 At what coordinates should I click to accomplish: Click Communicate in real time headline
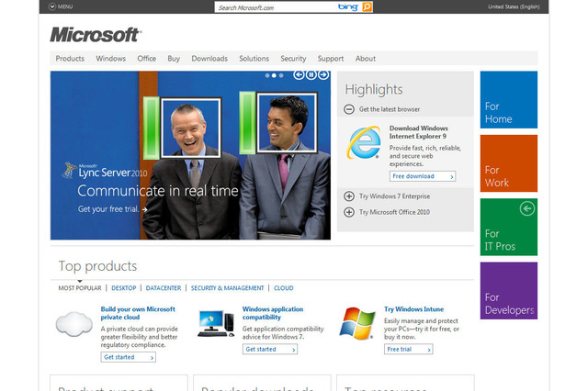click(x=158, y=191)
